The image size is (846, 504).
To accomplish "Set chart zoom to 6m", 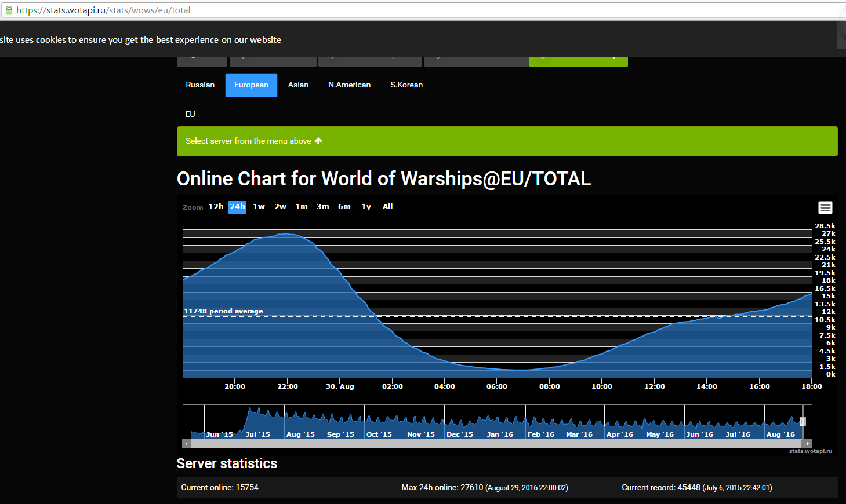I will pos(344,207).
